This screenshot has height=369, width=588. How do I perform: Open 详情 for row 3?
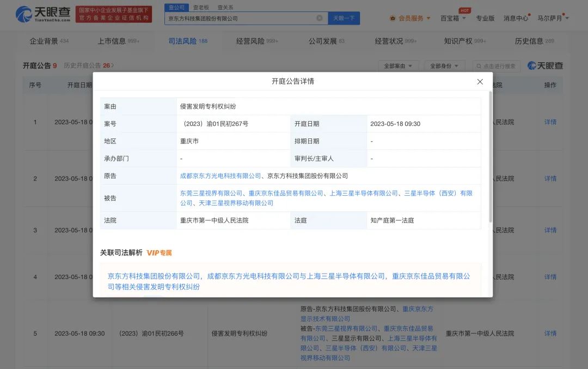pyautogui.click(x=550, y=230)
